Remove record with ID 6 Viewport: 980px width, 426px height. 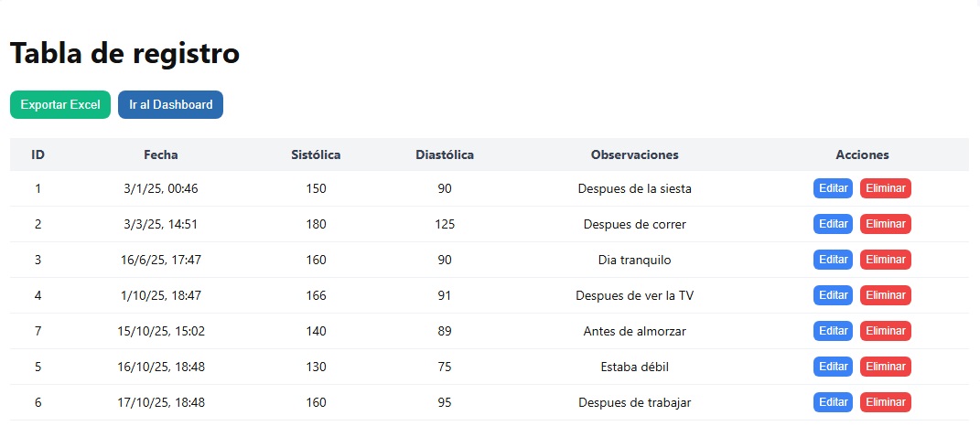[x=885, y=402]
